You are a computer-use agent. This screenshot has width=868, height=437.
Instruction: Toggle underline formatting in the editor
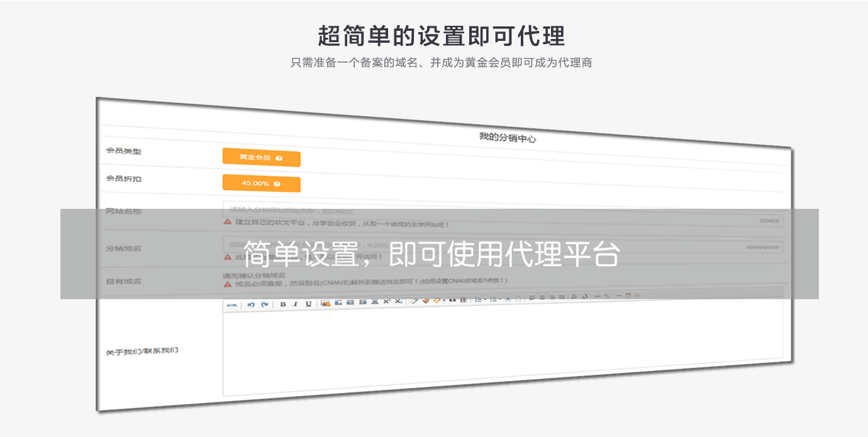click(x=308, y=304)
